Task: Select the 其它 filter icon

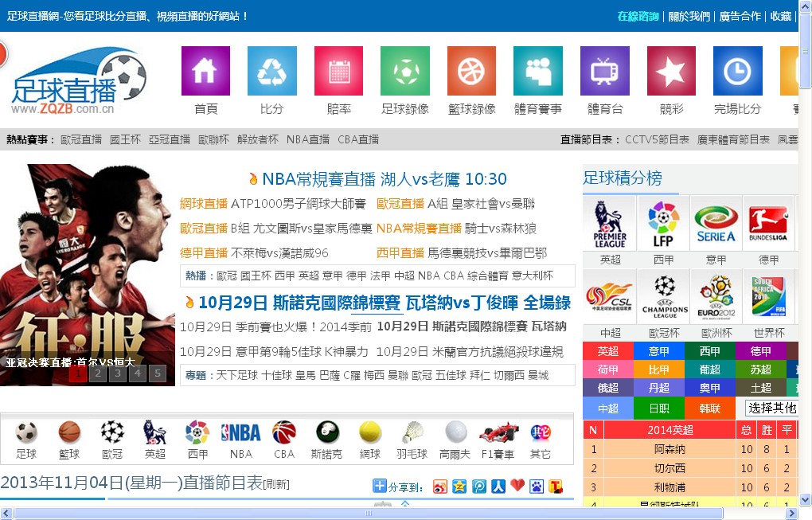Action: [x=541, y=432]
